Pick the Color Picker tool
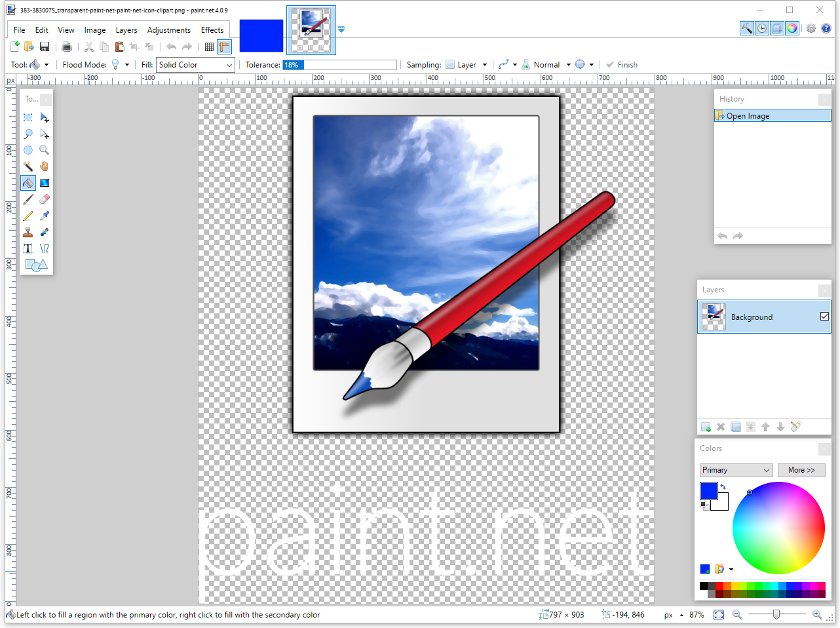The height and width of the screenshot is (628, 840). point(45,216)
